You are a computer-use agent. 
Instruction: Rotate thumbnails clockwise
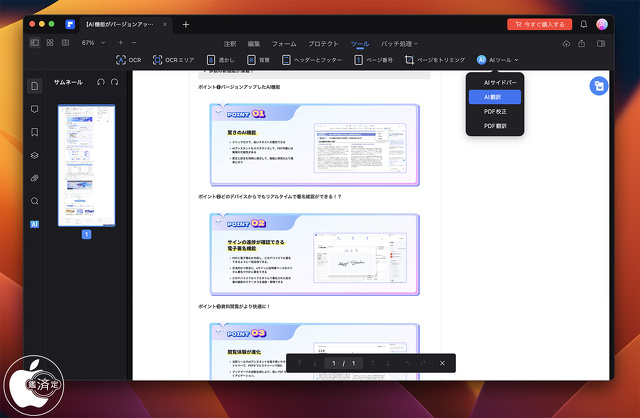(115, 82)
